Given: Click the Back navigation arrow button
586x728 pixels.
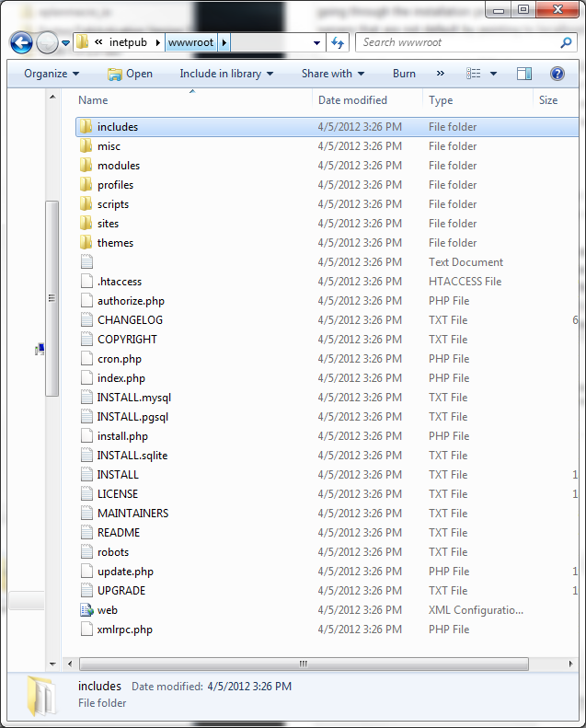Looking at the screenshot, I should tap(21, 42).
